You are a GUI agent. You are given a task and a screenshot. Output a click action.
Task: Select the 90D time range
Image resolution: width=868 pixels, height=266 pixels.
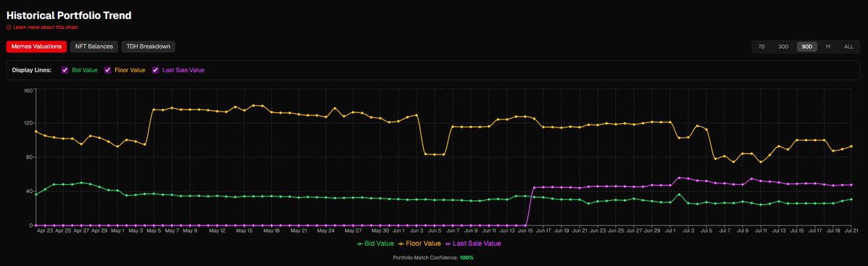point(806,47)
